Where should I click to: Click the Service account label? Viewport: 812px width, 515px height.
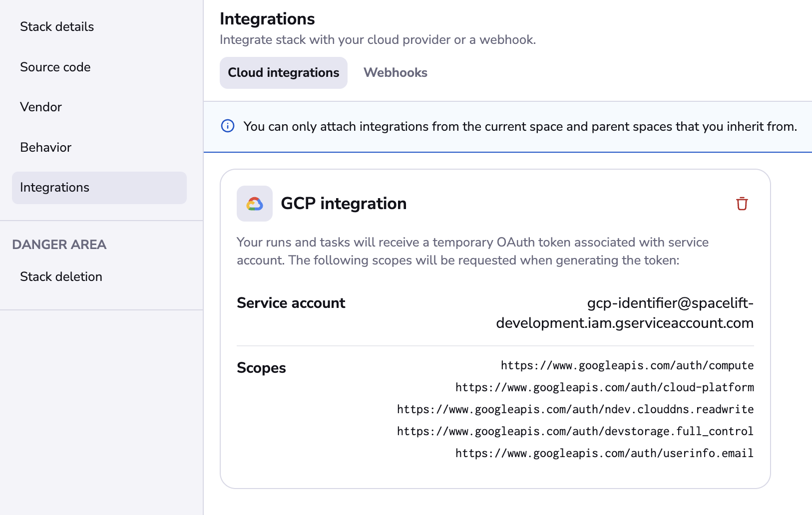pos(291,303)
